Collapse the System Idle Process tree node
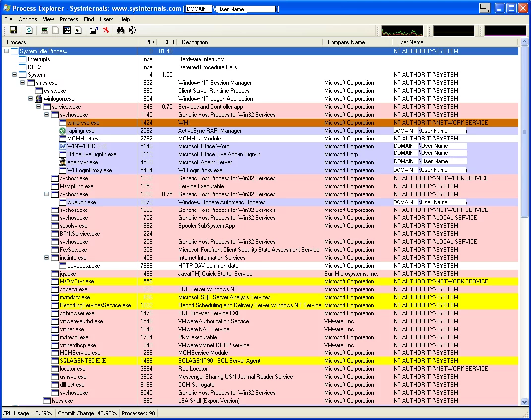 (x=7, y=51)
